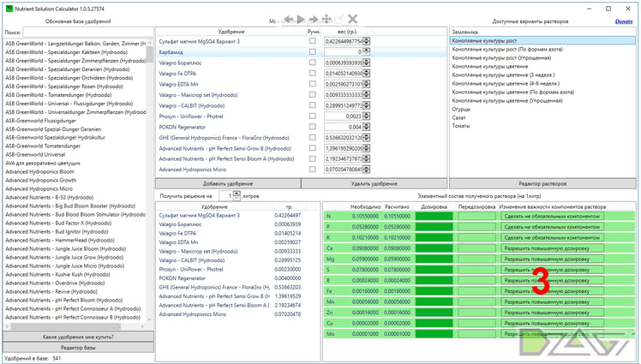Click Какие удобрения мне купить? button

click(x=78, y=337)
